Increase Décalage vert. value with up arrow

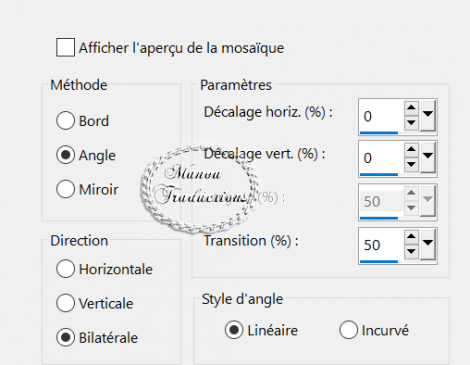pos(411,149)
